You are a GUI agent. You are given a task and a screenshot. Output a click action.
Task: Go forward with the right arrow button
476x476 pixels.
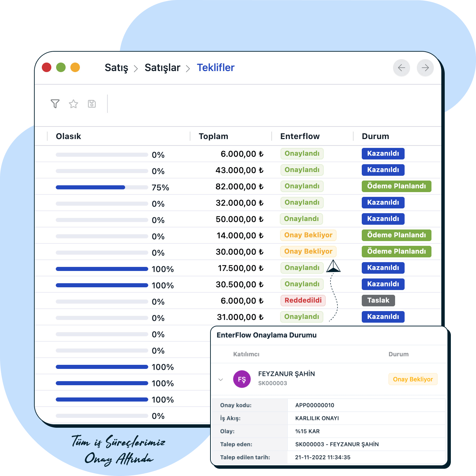pos(425,68)
